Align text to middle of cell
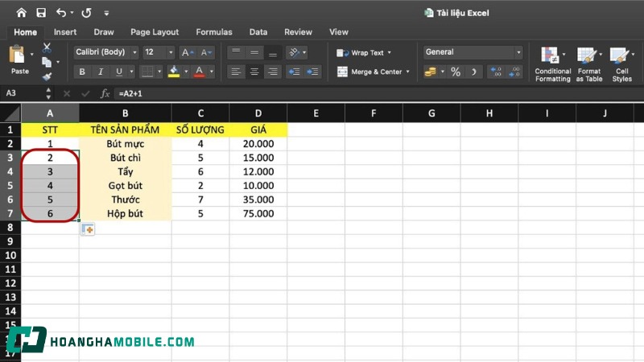 click(254, 52)
